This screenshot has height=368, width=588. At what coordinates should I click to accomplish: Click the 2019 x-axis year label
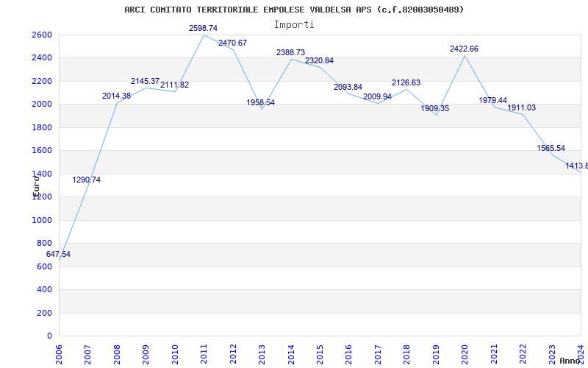[436, 354]
